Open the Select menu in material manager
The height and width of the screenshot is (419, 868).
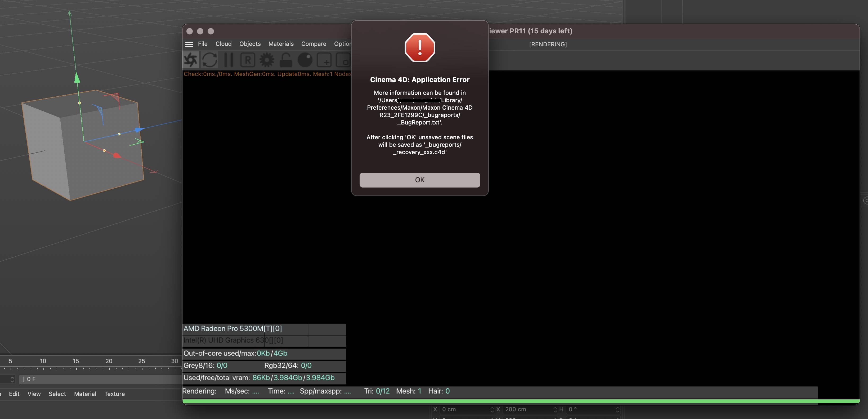point(57,394)
